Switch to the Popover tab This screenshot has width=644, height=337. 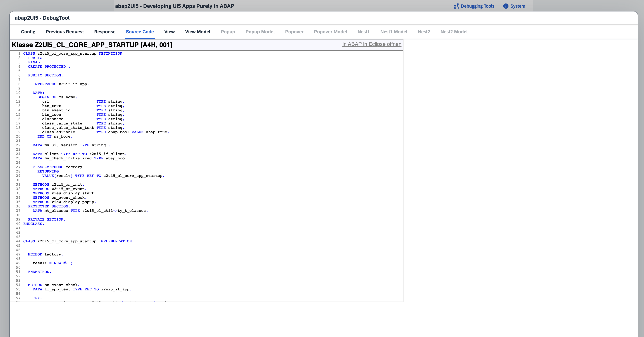(x=294, y=32)
